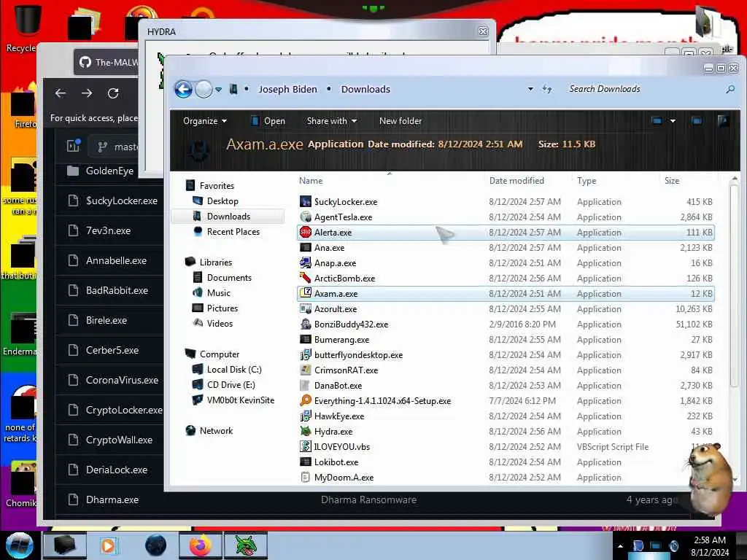Screen dimensions: 747x560
Task: Click the help icon in Explorer toolbar
Action: pos(723,121)
